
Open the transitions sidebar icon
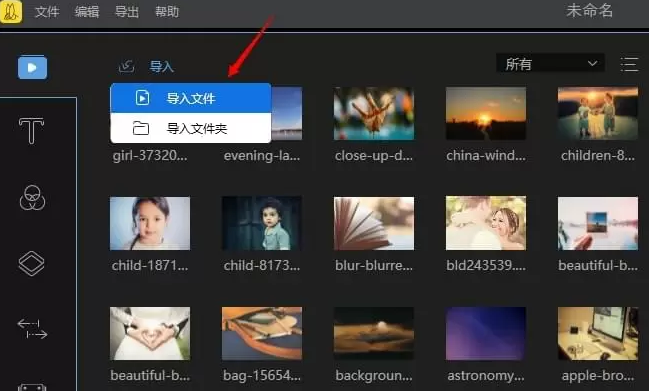pos(32,329)
